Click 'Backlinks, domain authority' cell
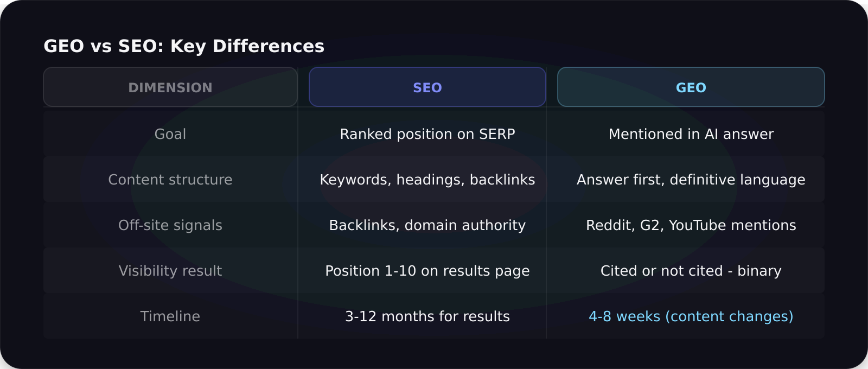The width and height of the screenshot is (868, 369). [x=427, y=225]
